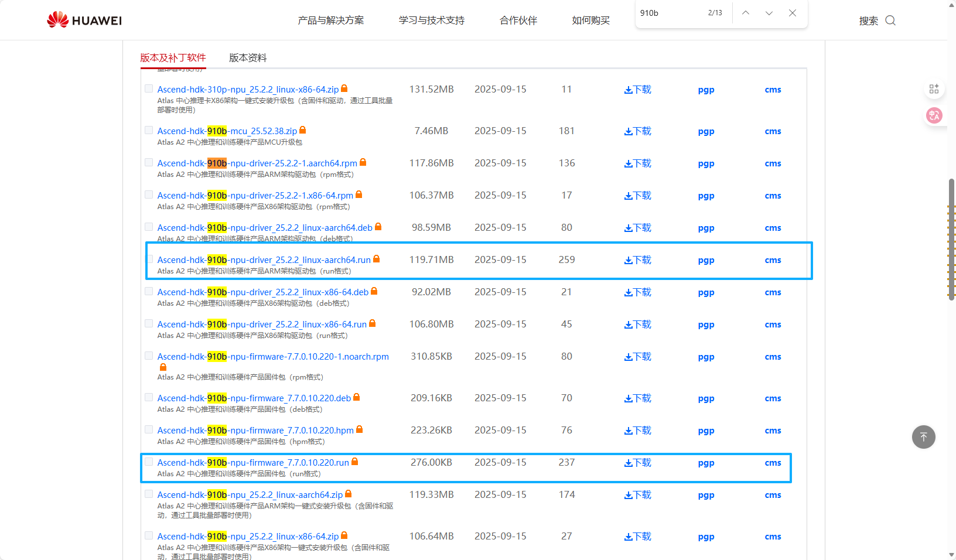Click download count 237 cell
The image size is (956, 560).
click(x=566, y=462)
